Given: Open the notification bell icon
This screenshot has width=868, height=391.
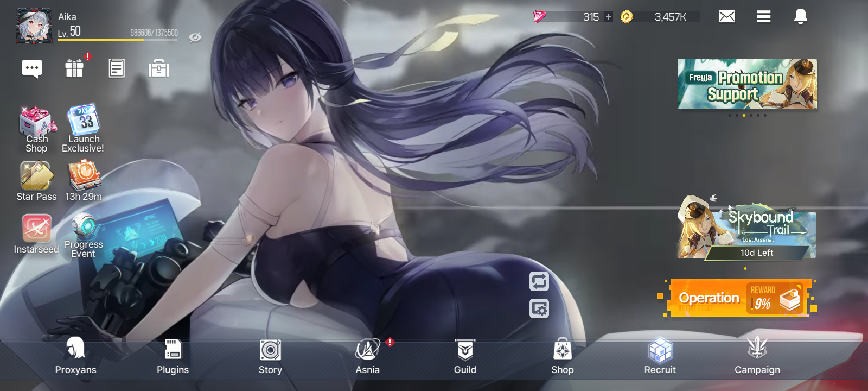Looking at the screenshot, I should pyautogui.click(x=800, y=17).
